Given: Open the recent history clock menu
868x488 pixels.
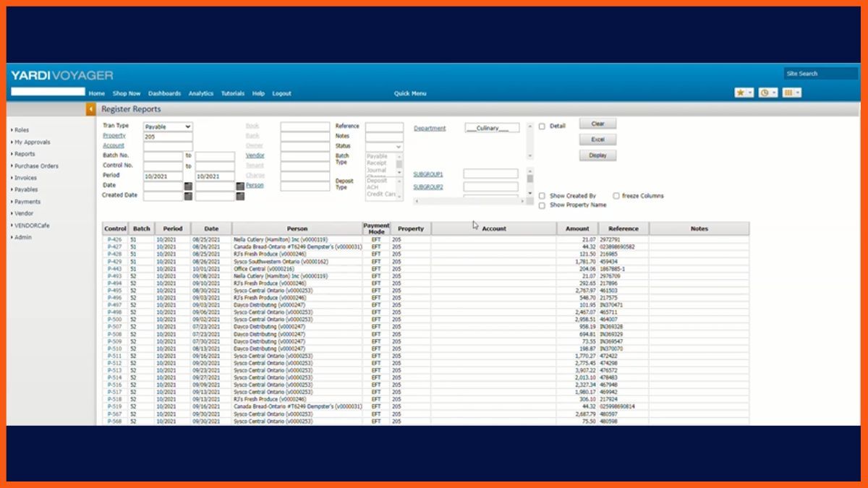Looking at the screenshot, I should (768, 93).
